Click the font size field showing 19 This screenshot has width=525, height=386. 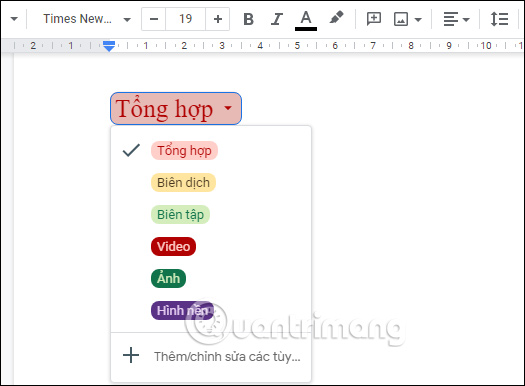[185, 19]
